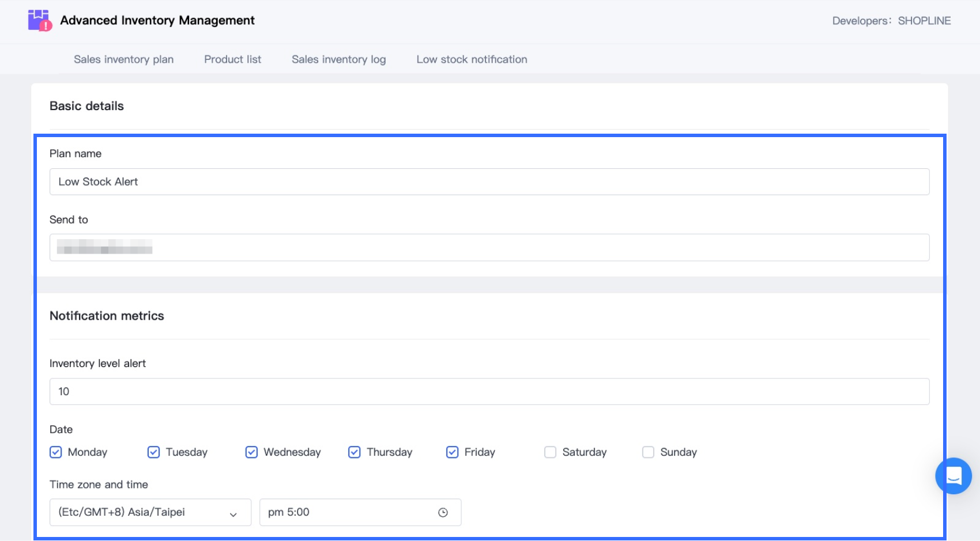
Task: Uncheck the Tuesday checkbox
Action: click(153, 452)
